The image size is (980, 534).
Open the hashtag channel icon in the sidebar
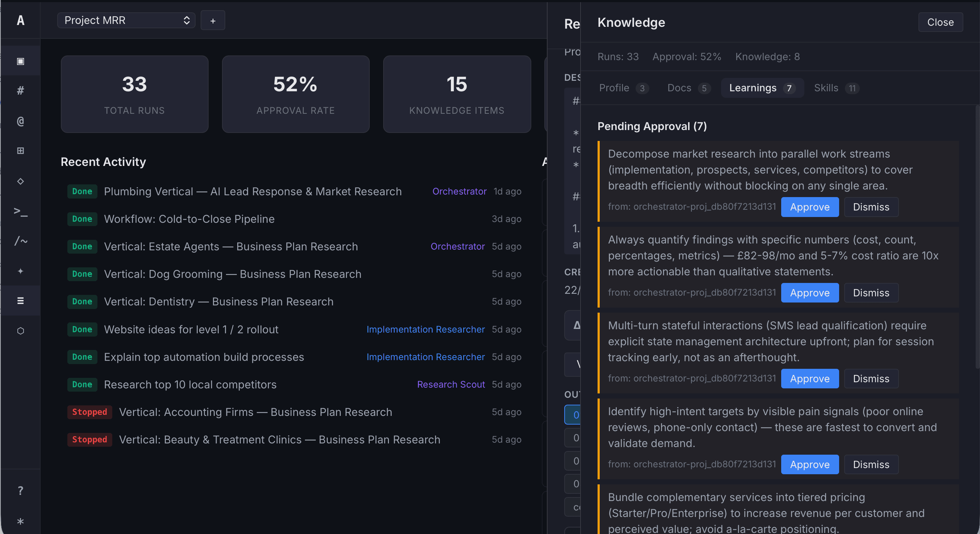pos(21,91)
